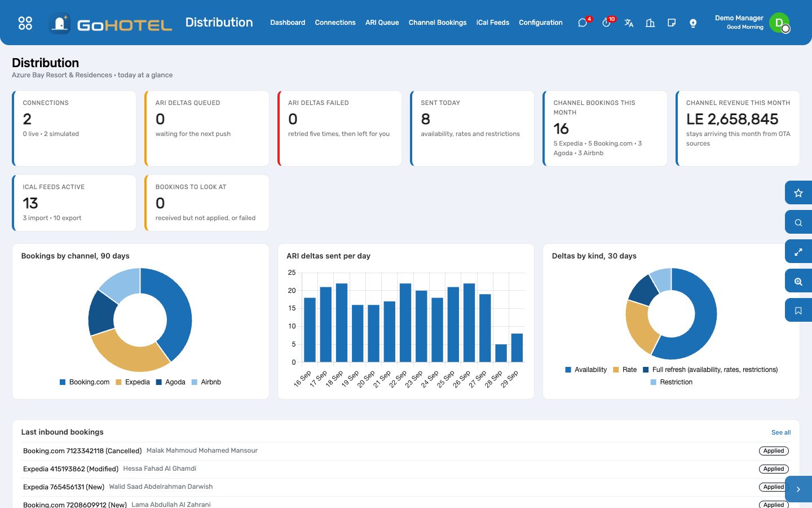Click the zoom-in magnifier side button

click(798, 281)
